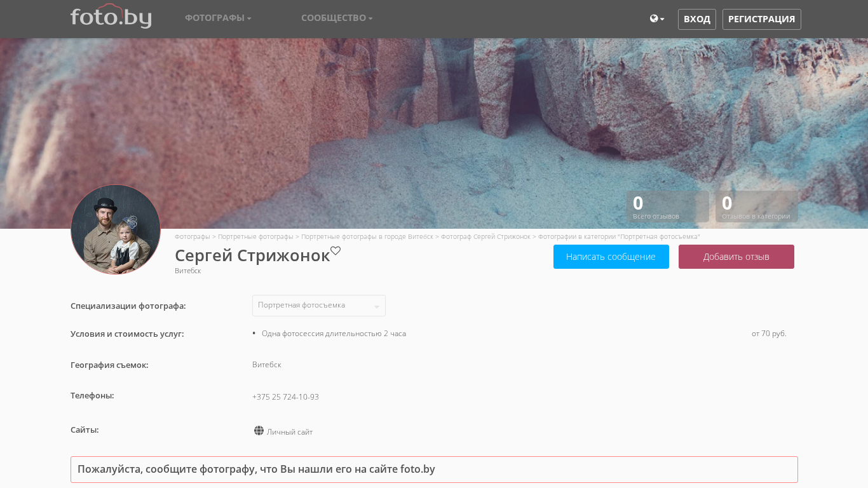Click the Регистрация button
Viewport: 868px width, 488px height.
point(762,19)
